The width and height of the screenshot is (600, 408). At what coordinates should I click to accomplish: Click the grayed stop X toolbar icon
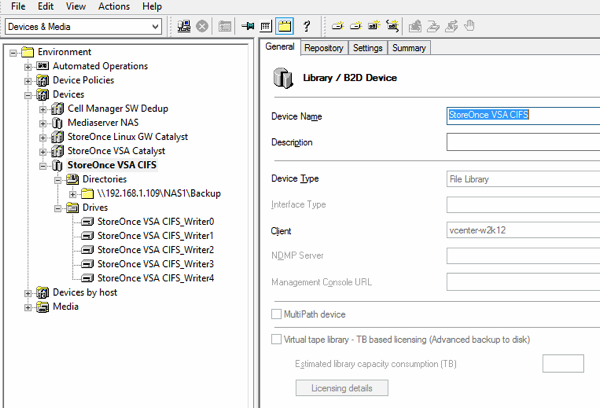pyautogui.click(x=202, y=26)
